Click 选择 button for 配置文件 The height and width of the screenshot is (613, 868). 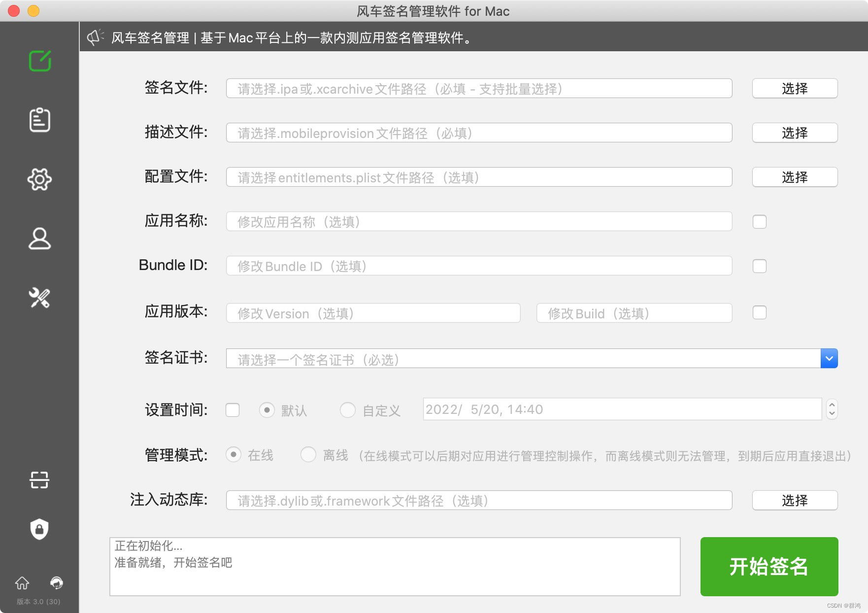[x=795, y=177]
